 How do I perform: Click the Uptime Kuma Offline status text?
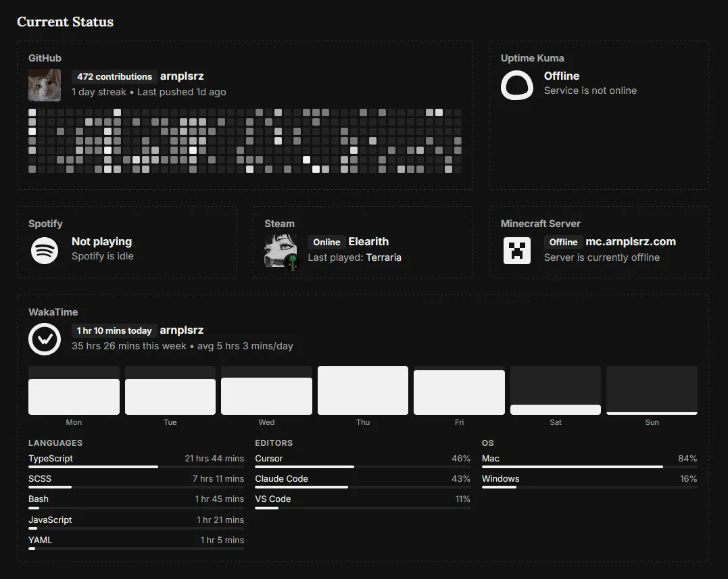coord(562,76)
